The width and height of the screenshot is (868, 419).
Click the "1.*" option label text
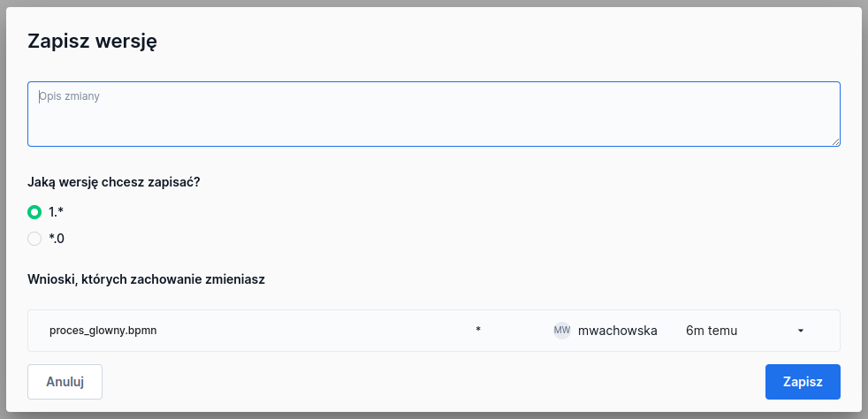(x=57, y=212)
